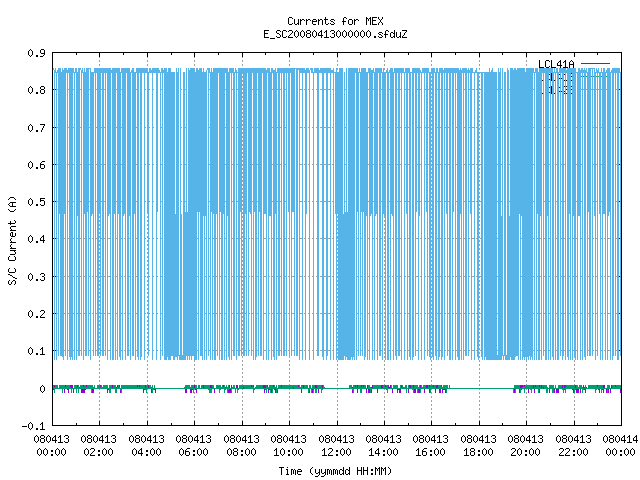Image resolution: width=640 pixels, height=480 pixels.
Task: Click the y-axis tick label '0.7'
Action: 36,128
